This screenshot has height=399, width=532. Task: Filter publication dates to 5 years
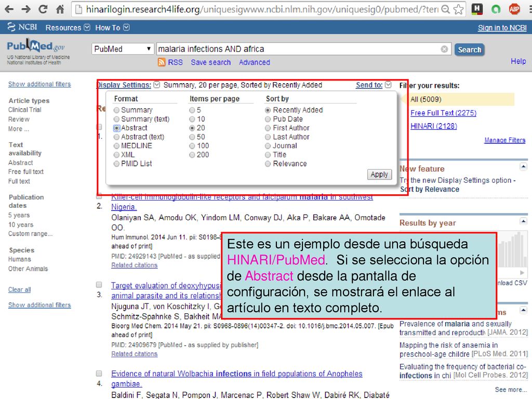(19, 215)
